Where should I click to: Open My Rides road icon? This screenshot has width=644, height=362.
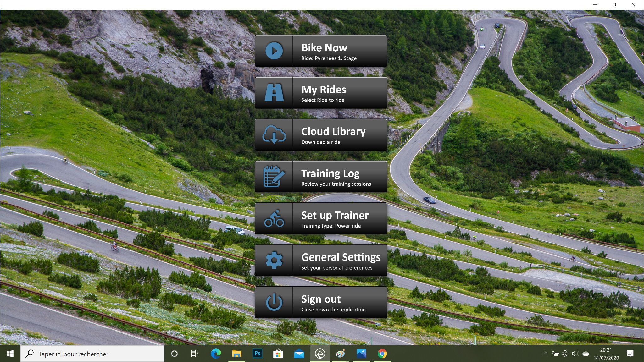click(273, 92)
